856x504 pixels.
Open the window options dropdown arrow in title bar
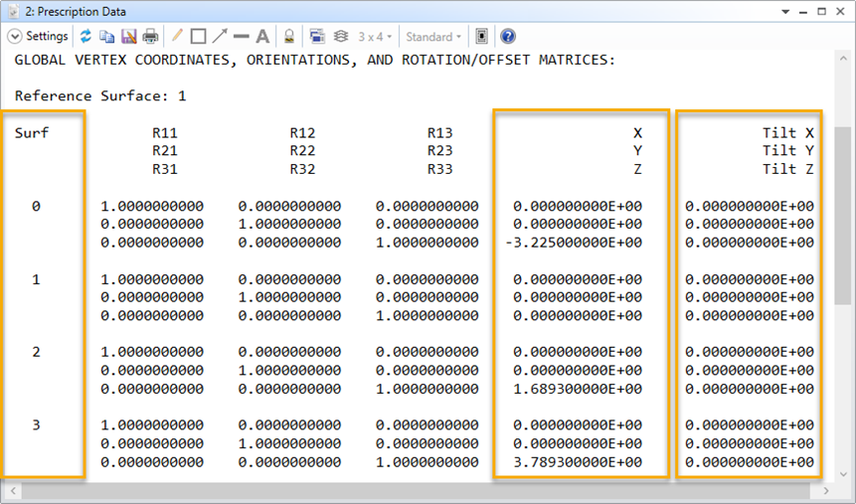pos(785,12)
